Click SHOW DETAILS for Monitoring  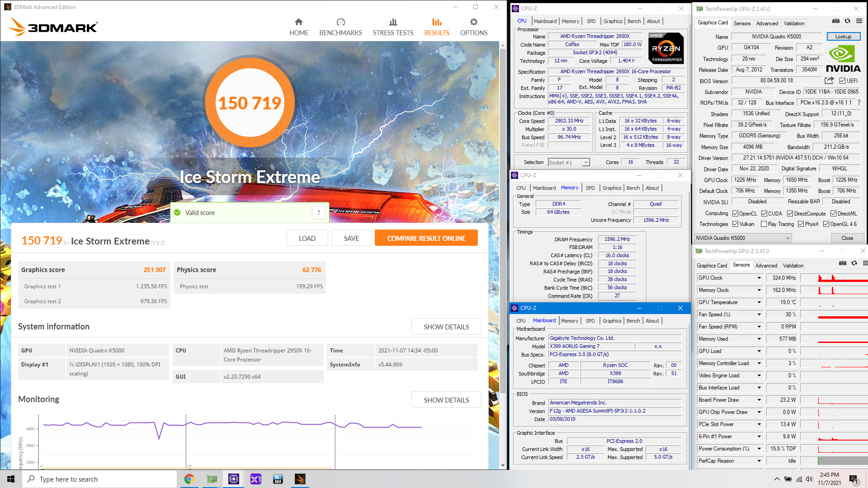coord(446,400)
